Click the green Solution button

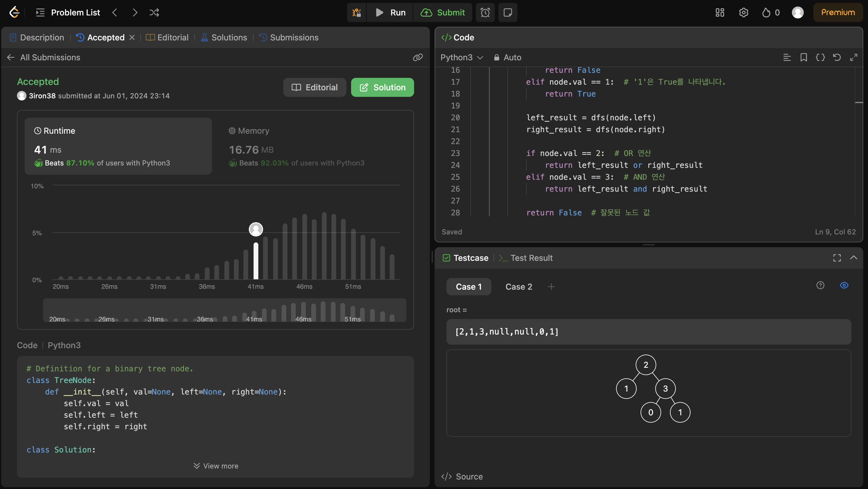(x=382, y=88)
